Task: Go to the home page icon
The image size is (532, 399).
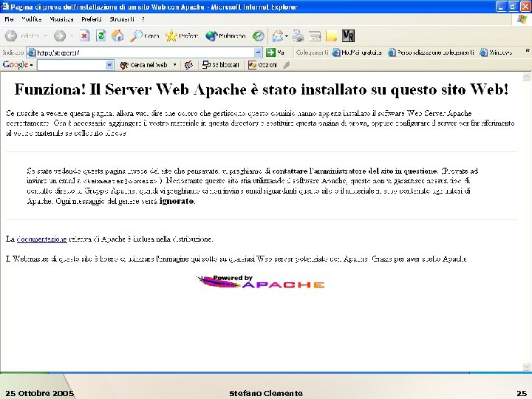Action: (x=117, y=35)
